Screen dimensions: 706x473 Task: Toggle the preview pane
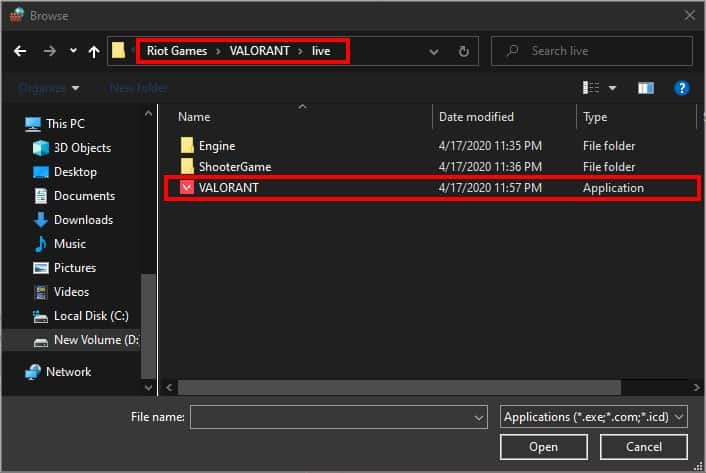pyautogui.click(x=646, y=88)
